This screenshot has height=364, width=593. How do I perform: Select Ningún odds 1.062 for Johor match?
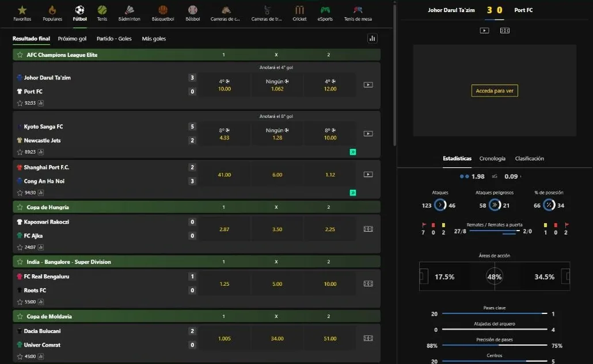(x=277, y=85)
